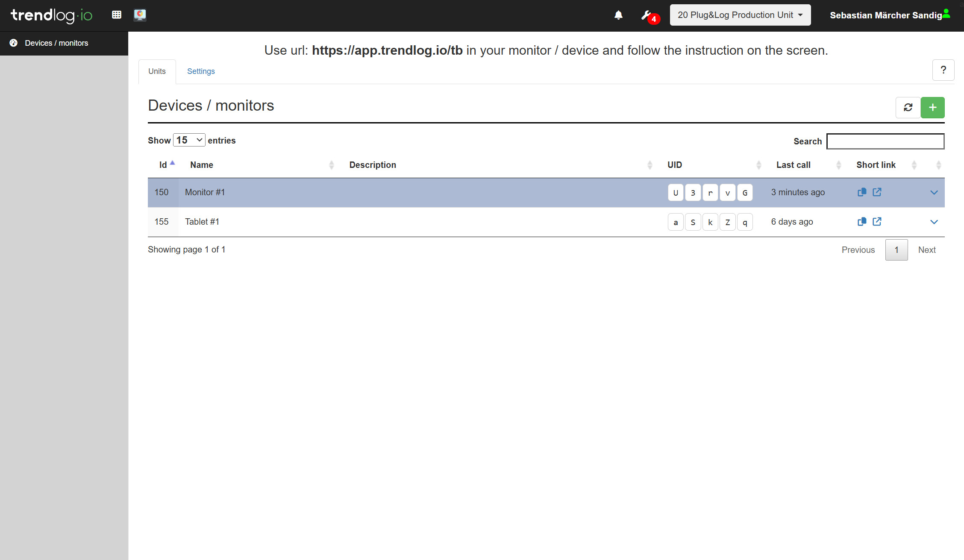Open short link for Tablet #1

click(877, 222)
